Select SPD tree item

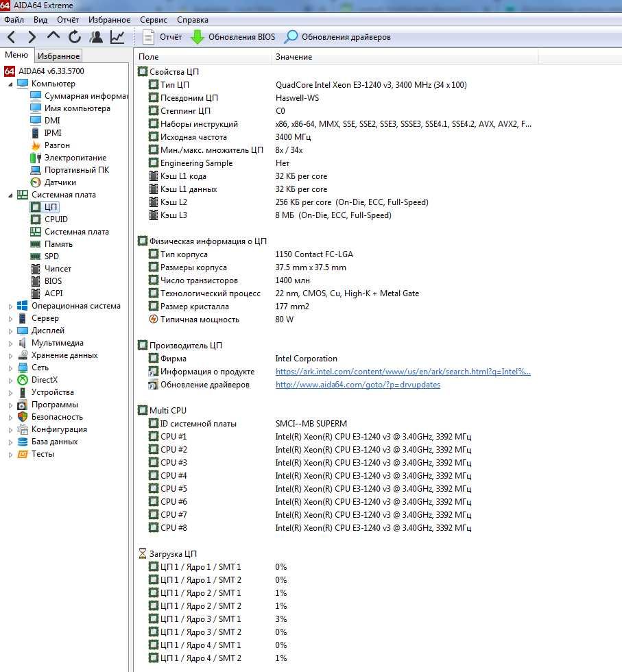45,256
